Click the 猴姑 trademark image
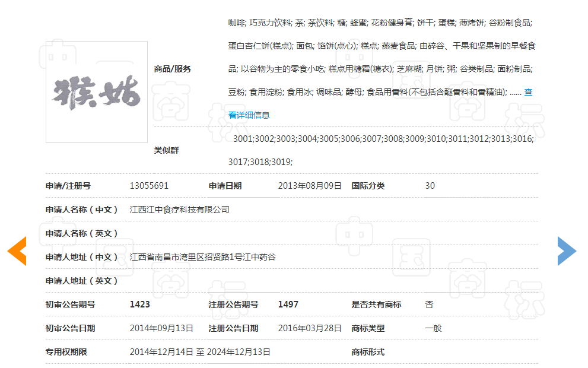This screenshot has height=368, width=588. pyautogui.click(x=97, y=92)
